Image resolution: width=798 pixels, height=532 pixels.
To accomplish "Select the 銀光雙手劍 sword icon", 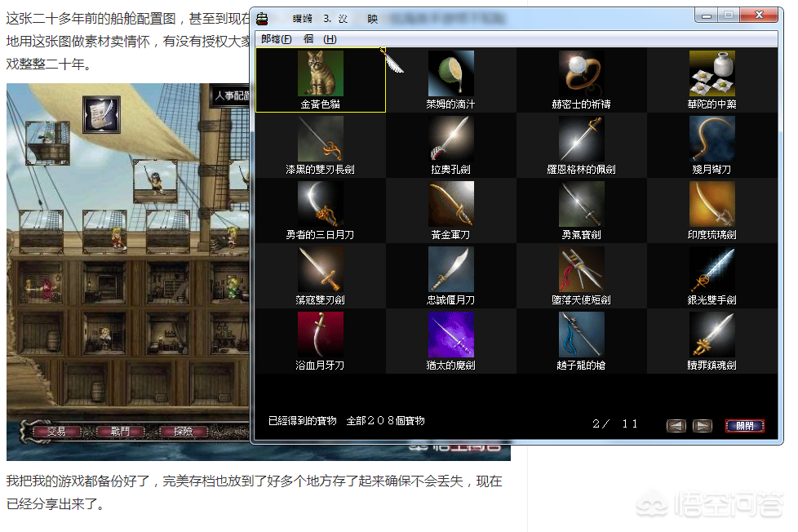I will pyautogui.click(x=712, y=269).
